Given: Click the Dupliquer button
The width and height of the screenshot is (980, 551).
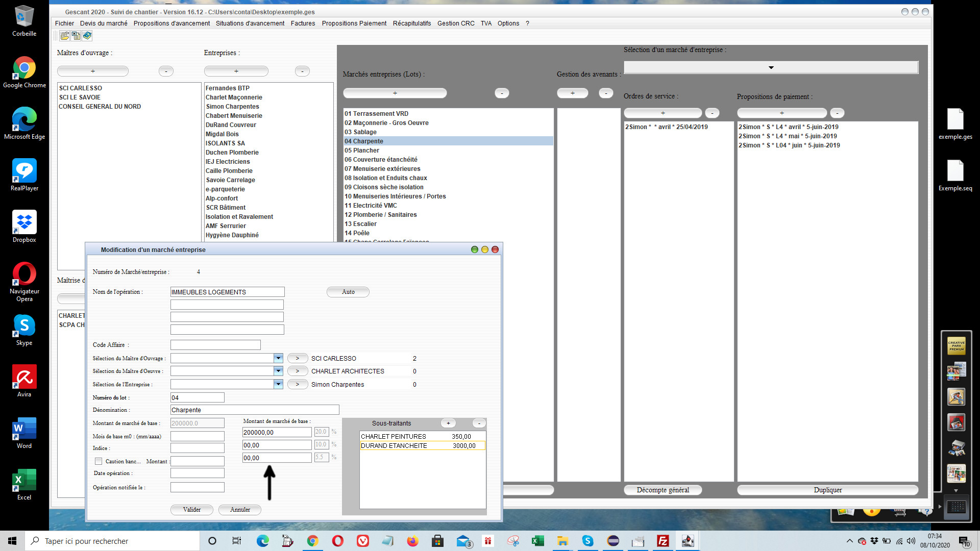Looking at the screenshot, I should (828, 490).
